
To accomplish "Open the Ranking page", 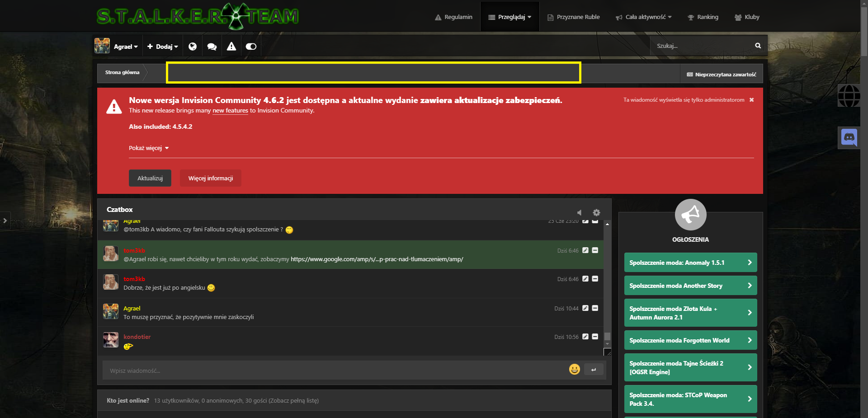I will 703,17.
